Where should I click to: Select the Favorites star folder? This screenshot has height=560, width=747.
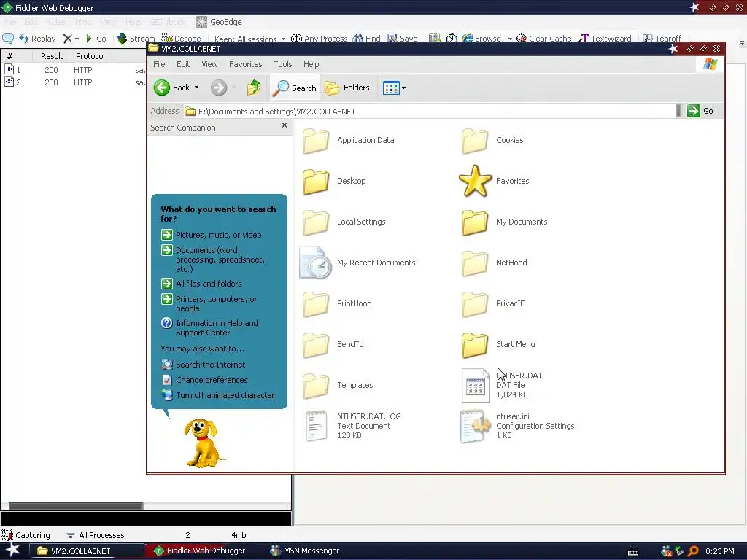point(495,182)
